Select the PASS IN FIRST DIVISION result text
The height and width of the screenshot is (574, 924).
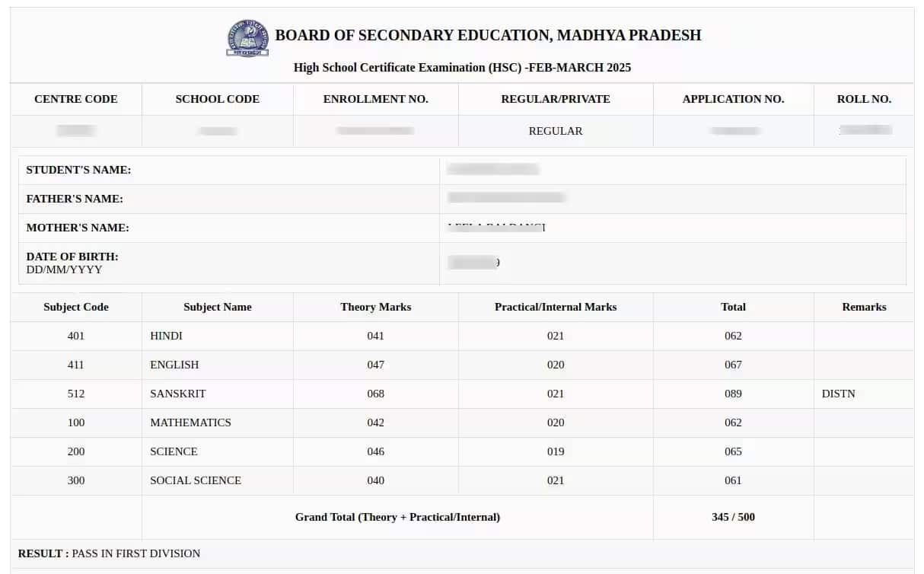(135, 553)
